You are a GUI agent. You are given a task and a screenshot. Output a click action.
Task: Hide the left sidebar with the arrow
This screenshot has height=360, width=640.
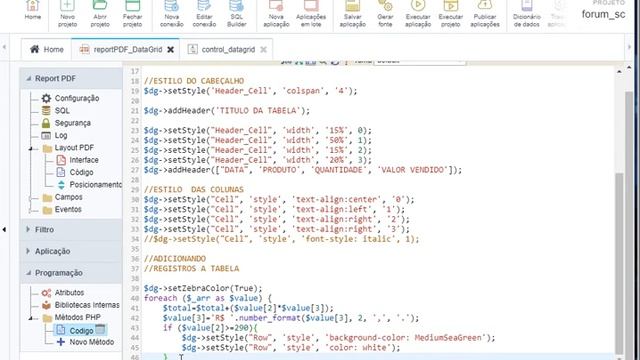point(4,229)
